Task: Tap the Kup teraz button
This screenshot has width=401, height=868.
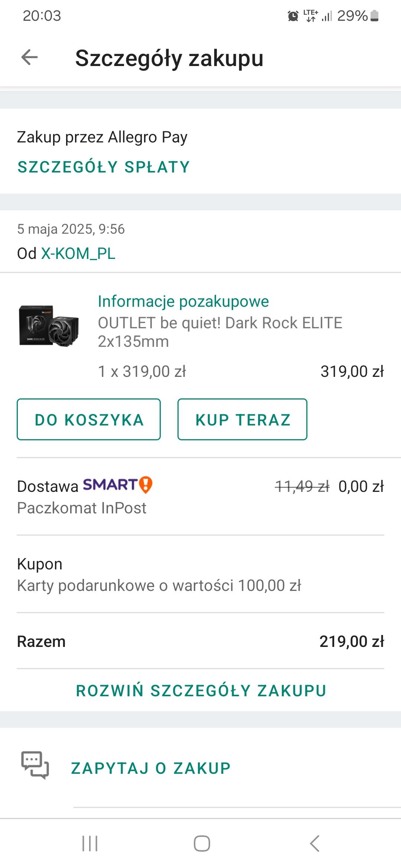Action: coord(242,420)
